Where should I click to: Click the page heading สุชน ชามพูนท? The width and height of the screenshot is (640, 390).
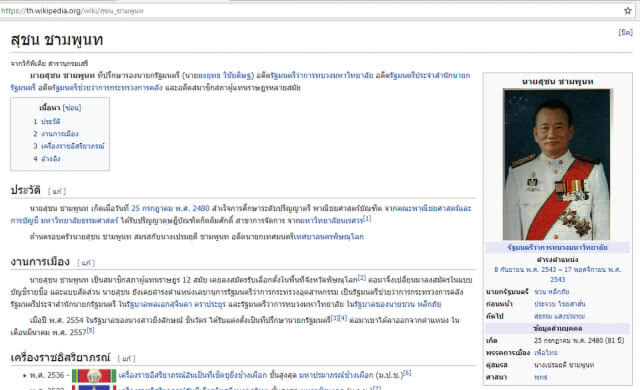tap(57, 40)
